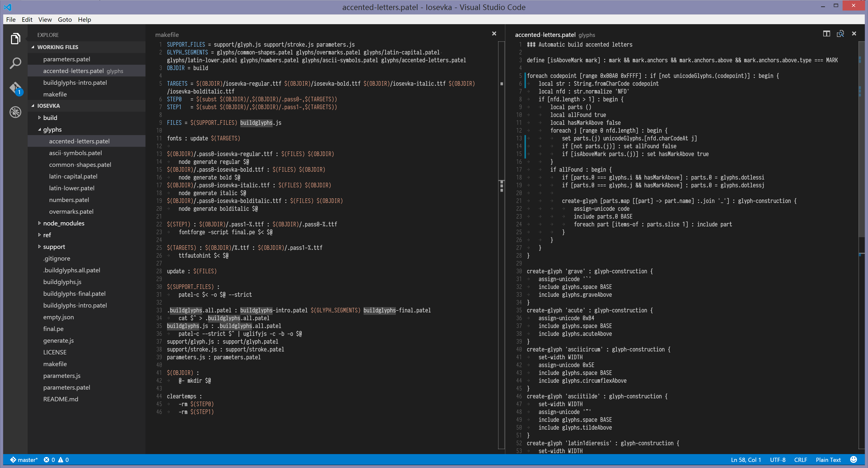Screen dimensions: 868x468
Task: Open generate.js file
Action: (x=87, y=340)
